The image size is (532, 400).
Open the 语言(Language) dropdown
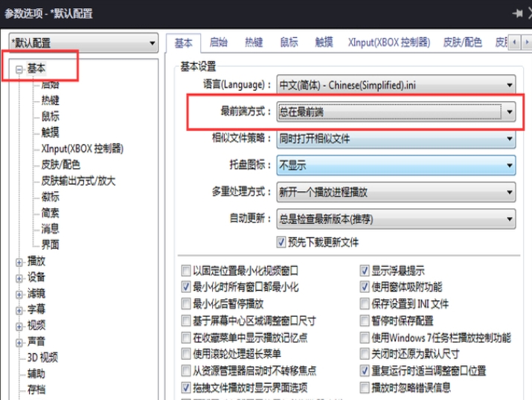(396, 85)
